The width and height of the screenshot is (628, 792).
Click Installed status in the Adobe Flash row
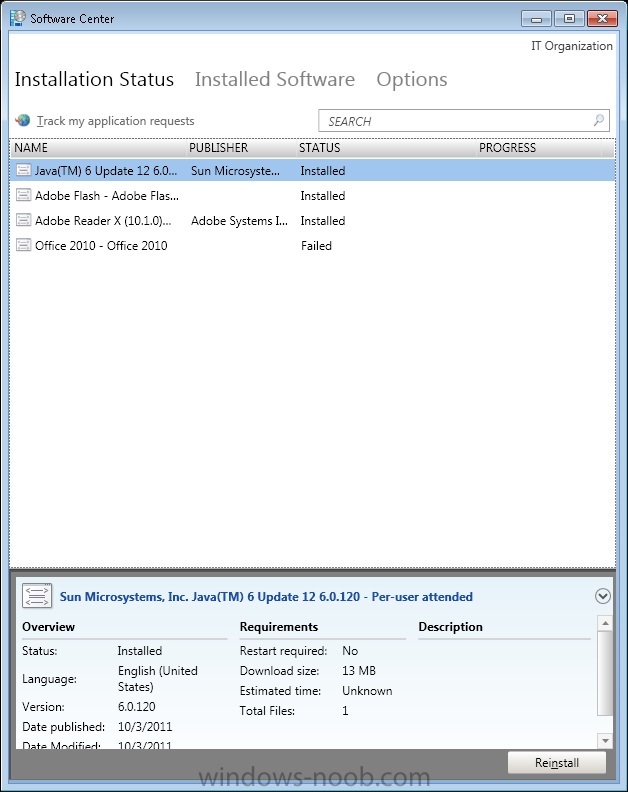coord(323,195)
